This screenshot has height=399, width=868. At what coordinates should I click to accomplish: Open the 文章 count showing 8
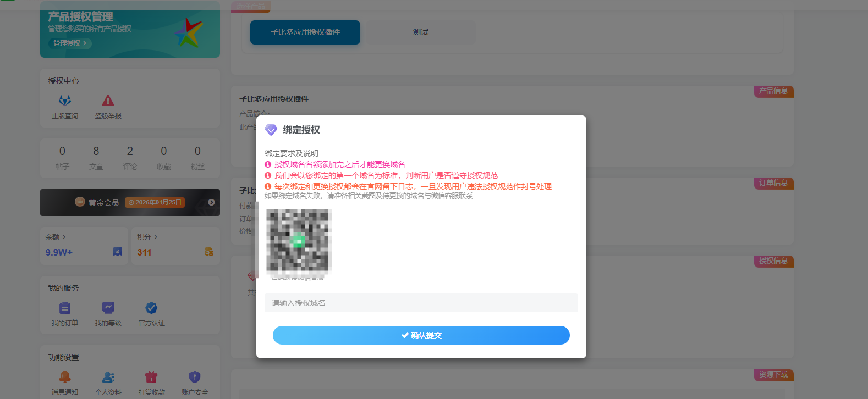tap(96, 158)
